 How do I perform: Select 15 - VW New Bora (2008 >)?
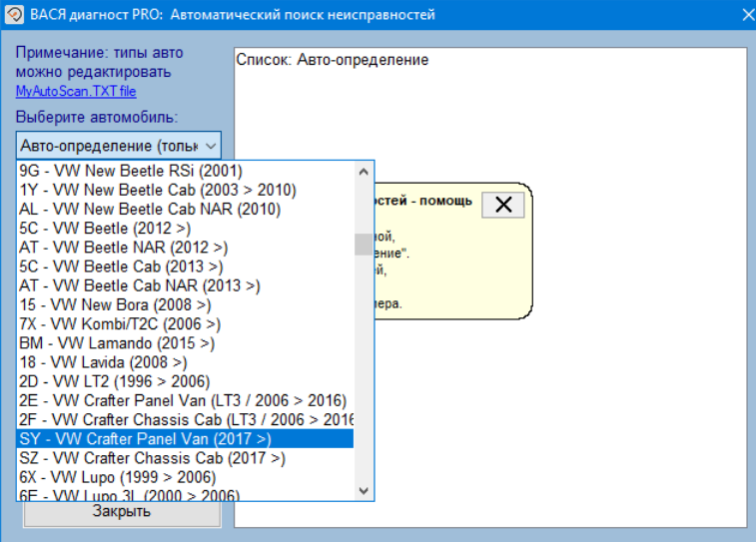[185, 304]
